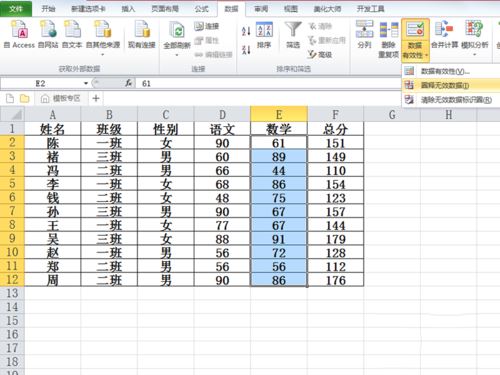Screen dimensions: 500x375
Task: Click total 176 in row 12
Action: (x=335, y=280)
